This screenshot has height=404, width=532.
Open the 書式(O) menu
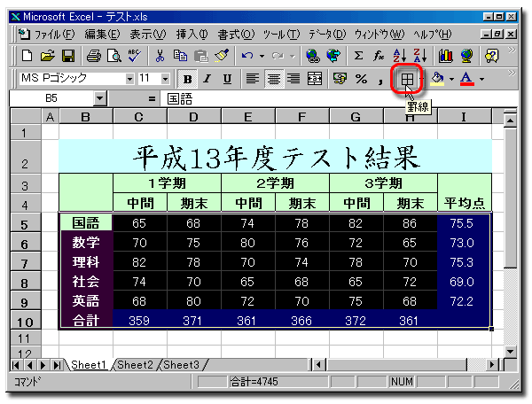(x=236, y=35)
